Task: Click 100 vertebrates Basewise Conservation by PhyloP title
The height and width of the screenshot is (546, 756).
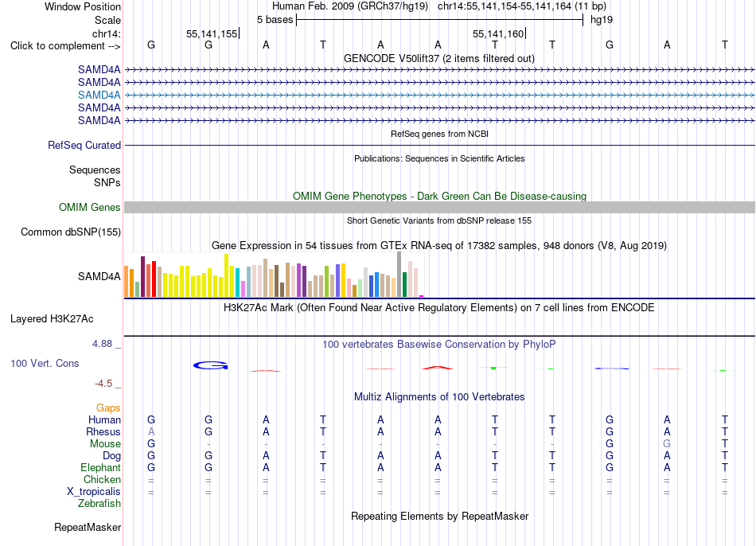Action: tap(438, 345)
